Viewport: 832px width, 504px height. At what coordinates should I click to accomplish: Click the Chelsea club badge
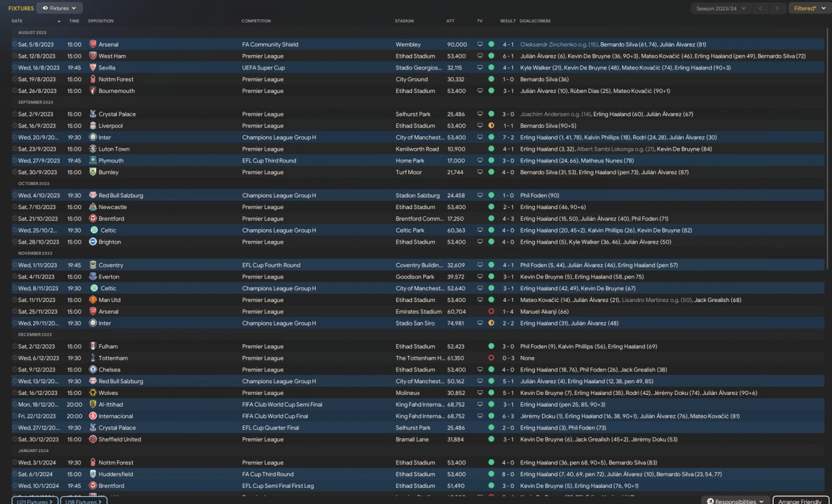(x=92, y=370)
